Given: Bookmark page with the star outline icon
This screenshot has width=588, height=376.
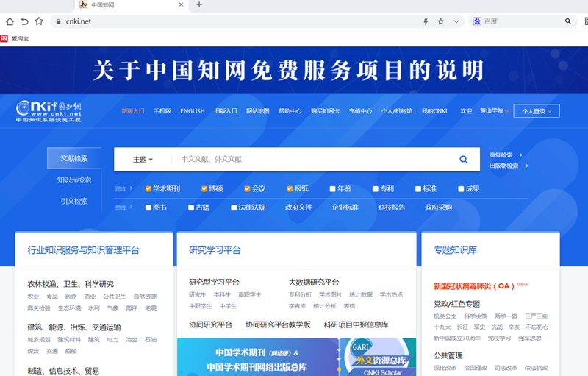Looking at the screenshot, I should pyautogui.click(x=39, y=21).
